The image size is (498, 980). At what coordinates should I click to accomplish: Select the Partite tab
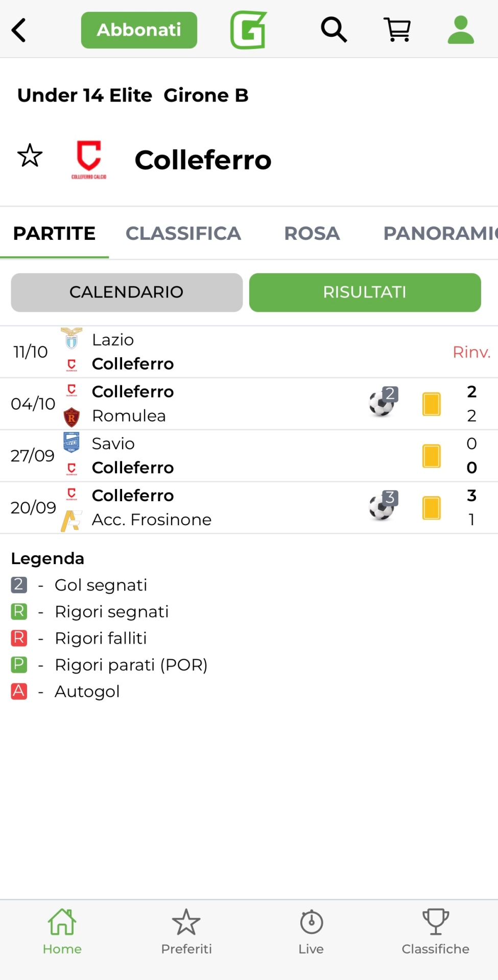coord(54,233)
